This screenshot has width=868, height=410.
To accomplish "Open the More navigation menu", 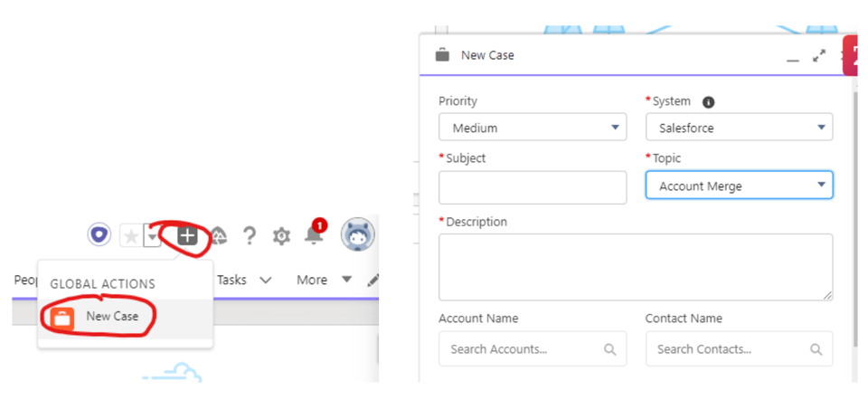I will [323, 280].
